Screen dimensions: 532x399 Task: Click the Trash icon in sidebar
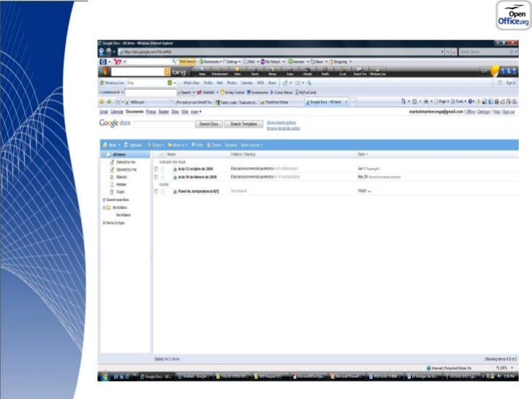tap(112, 192)
